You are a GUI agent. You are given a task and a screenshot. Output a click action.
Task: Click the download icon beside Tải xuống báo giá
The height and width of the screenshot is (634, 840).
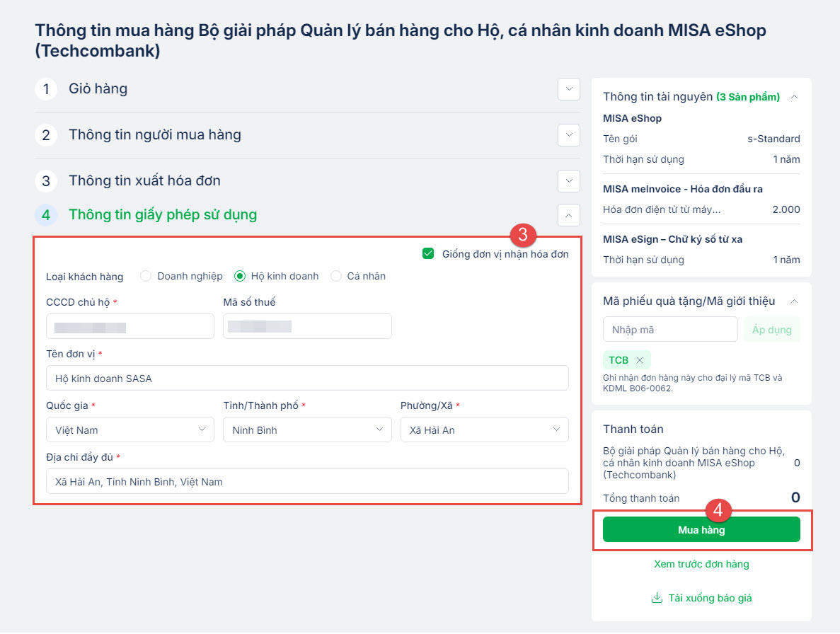pos(657,598)
